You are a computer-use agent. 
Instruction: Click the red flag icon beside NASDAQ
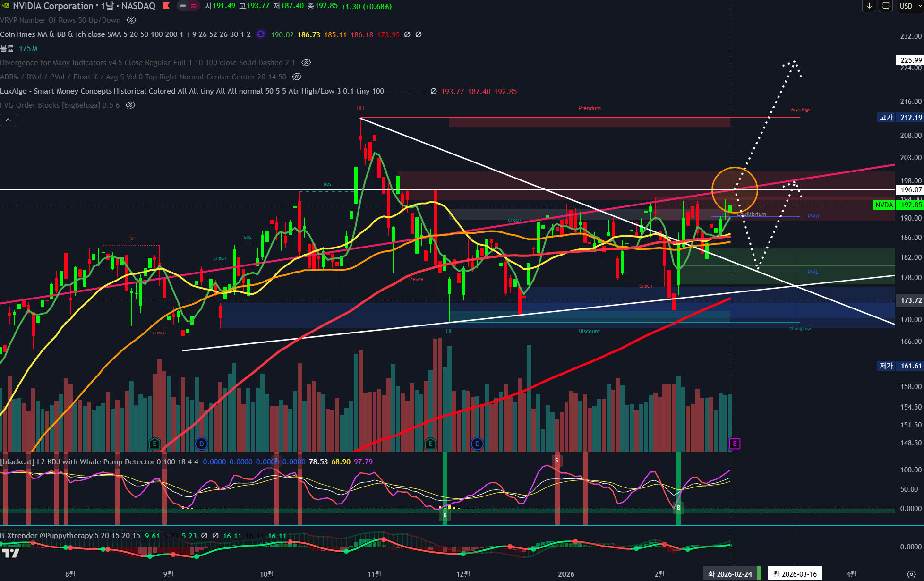[x=166, y=6]
